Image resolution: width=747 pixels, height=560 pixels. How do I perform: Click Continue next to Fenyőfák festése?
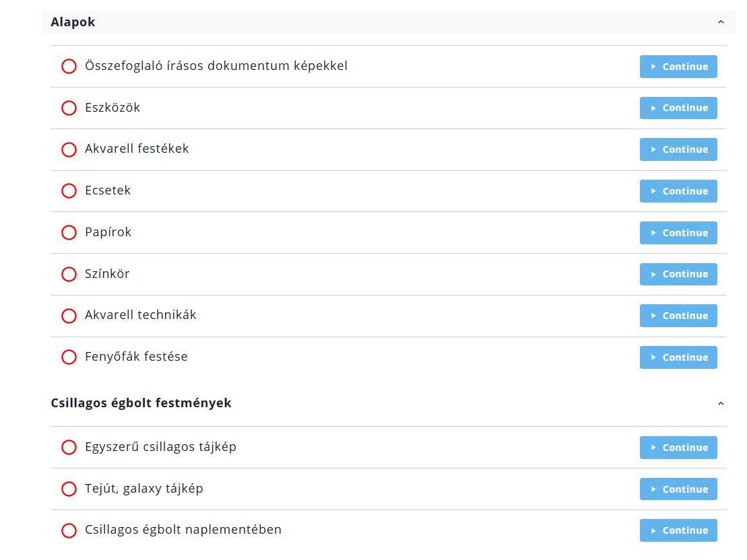(x=678, y=357)
